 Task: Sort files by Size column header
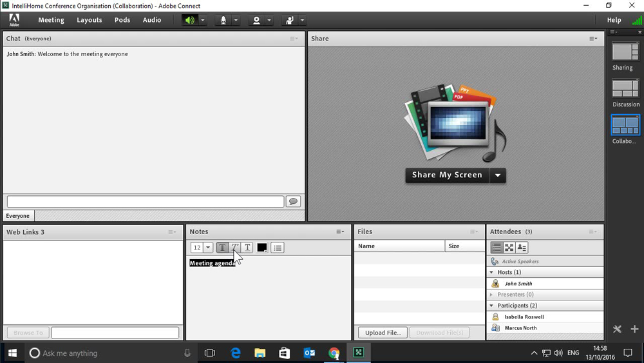[x=465, y=246]
